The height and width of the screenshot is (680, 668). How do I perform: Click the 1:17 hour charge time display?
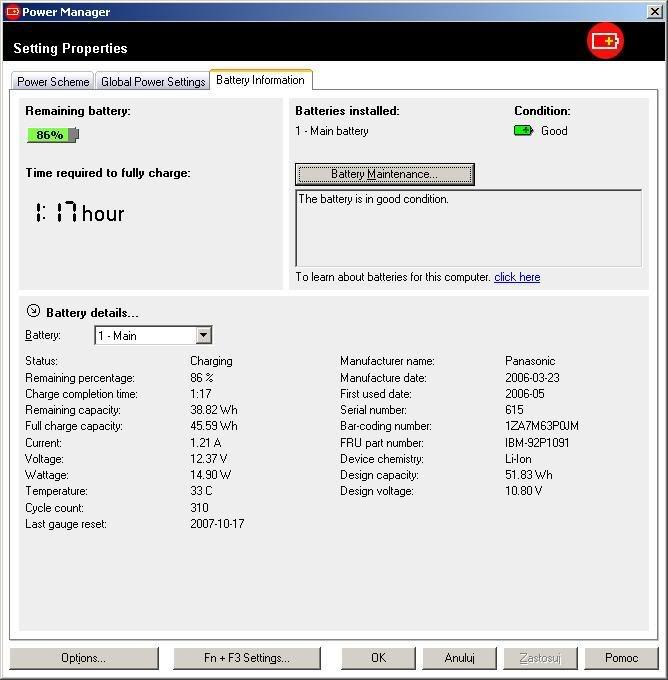point(79,213)
